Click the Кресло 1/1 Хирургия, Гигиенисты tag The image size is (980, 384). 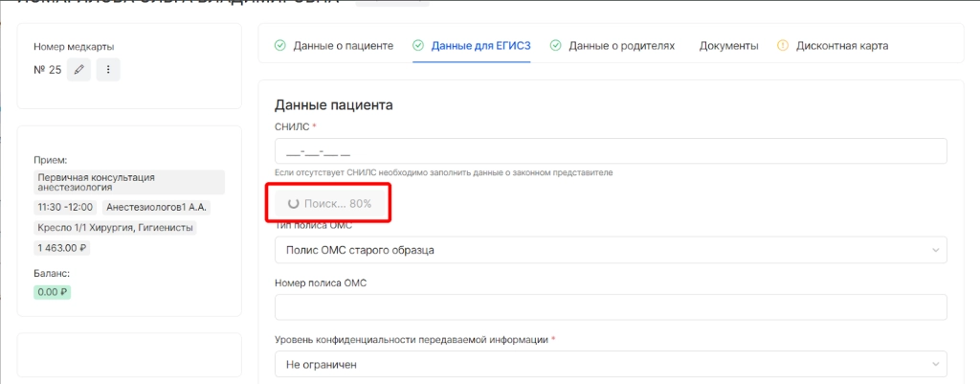coord(116,228)
